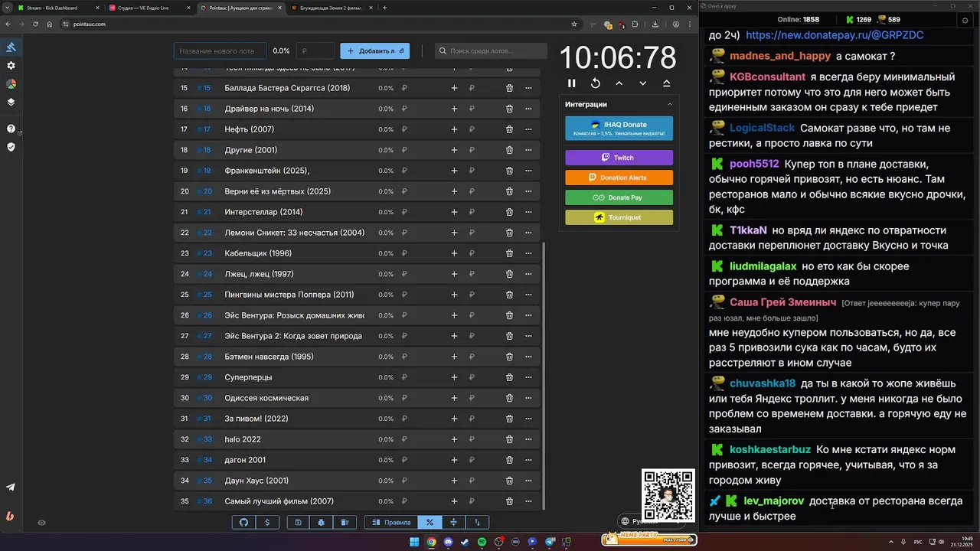Open the auction gavel page in sidebar
Viewport: 980px width, 551px height.
tap(11, 47)
